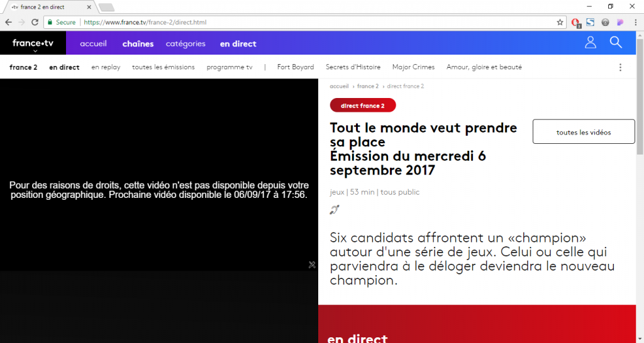Click the blue S extension icon
This screenshot has width=644, height=343.
590,22
